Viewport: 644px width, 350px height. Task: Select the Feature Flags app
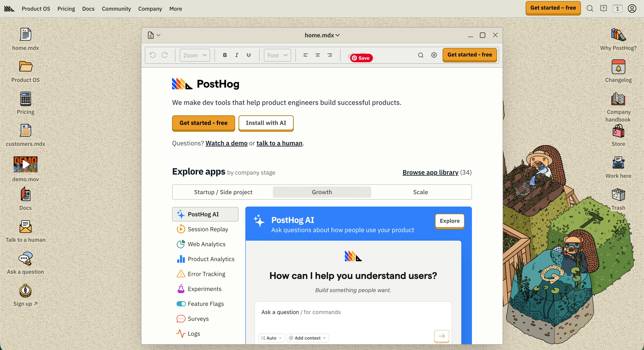click(x=206, y=304)
